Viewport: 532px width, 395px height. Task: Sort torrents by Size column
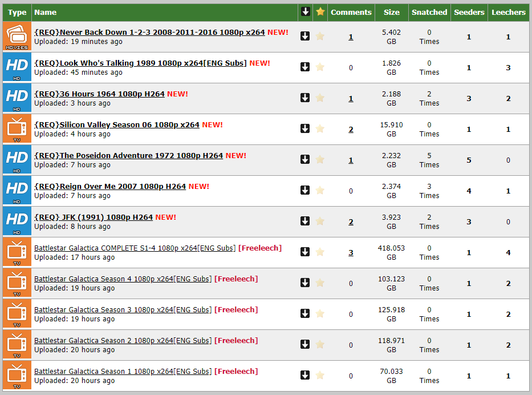point(391,12)
